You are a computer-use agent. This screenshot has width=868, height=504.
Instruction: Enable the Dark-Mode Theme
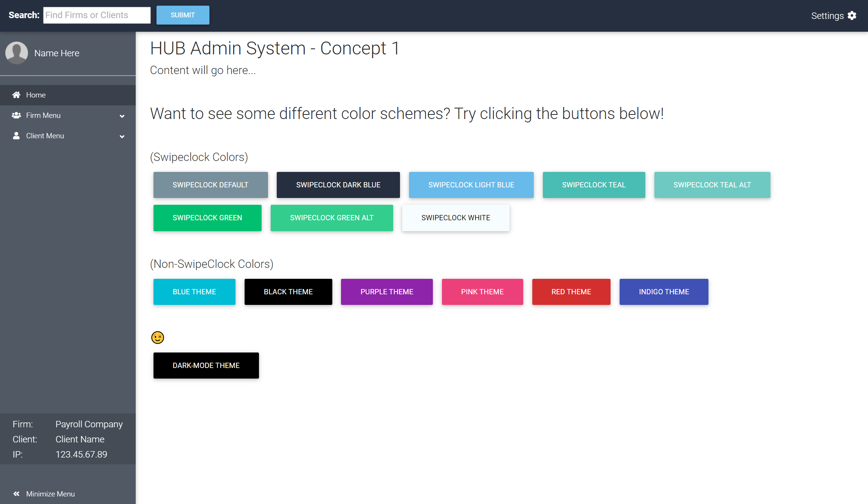click(x=206, y=365)
